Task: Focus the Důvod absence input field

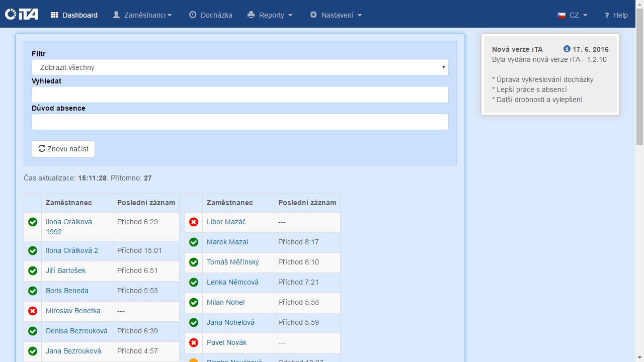Action: tap(240, 122)
